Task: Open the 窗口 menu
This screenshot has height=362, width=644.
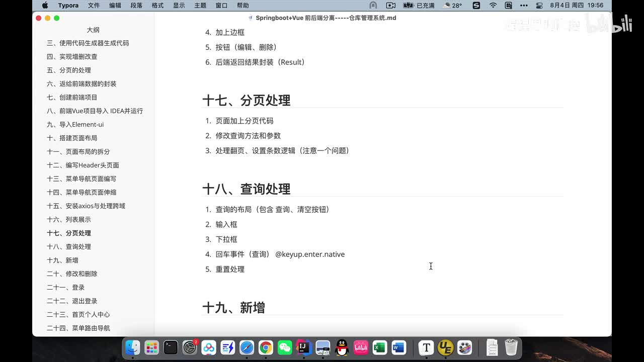Action: pyautogui.click(x=221, y=6)
